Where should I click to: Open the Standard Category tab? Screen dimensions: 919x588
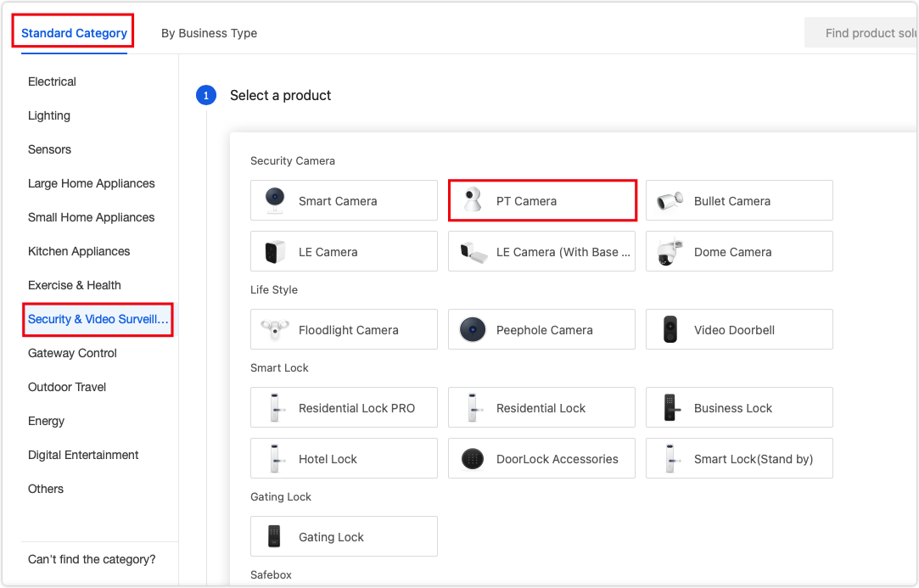[73, 31]
